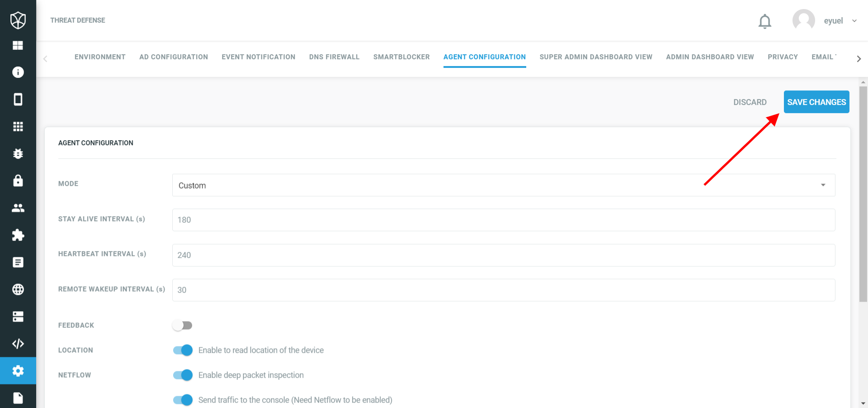This screenshot has width=868, height=408.
Task: Click the Save Changes button
Action: click(x=816, y=102)
